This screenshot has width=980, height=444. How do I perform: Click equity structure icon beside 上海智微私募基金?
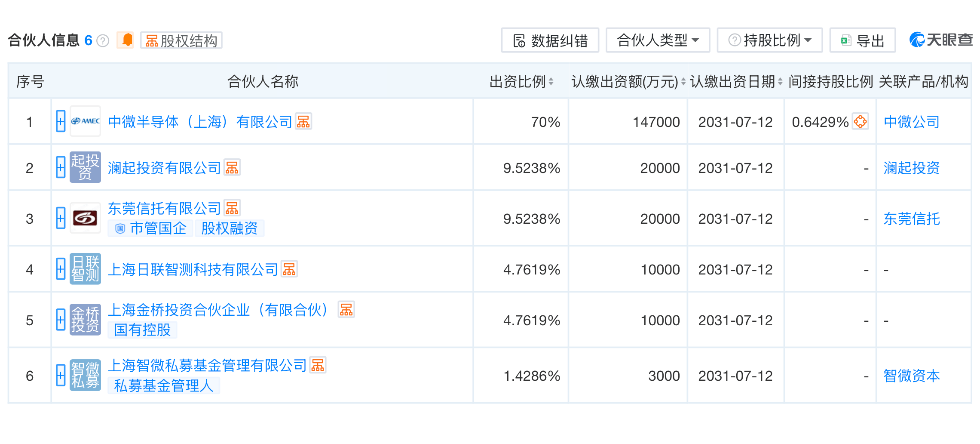318,365
